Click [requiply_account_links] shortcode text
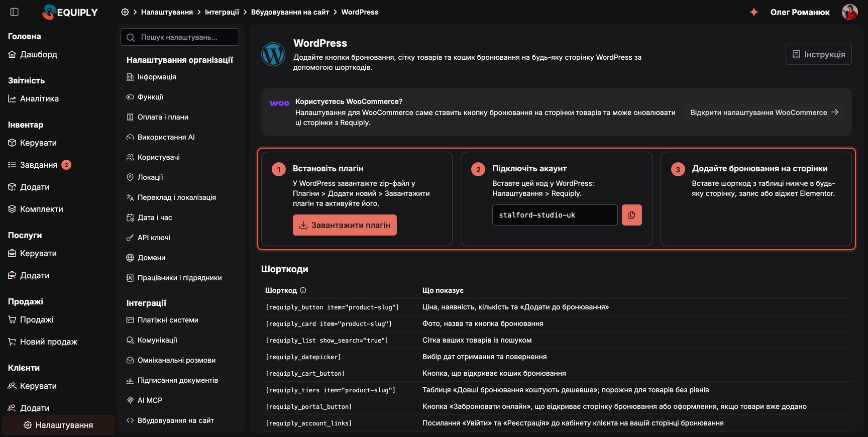Screen dimensions: 868x437 (308, 423)
